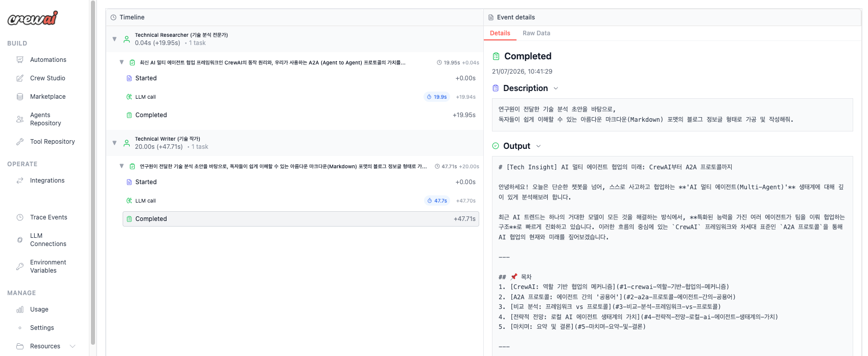Click the sidebar vertical scrollbar
The width and height of the screenshot is (868, 356).
tap(93, 172)
